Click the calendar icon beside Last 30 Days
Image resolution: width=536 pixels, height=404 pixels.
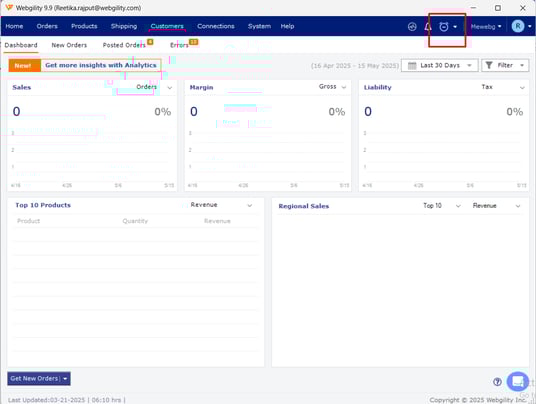412,65
